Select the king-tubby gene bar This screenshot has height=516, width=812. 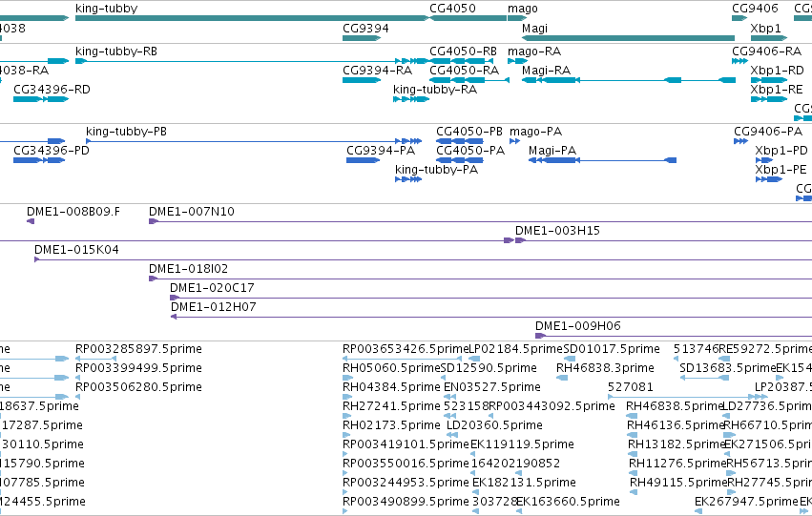pos(252,18)
